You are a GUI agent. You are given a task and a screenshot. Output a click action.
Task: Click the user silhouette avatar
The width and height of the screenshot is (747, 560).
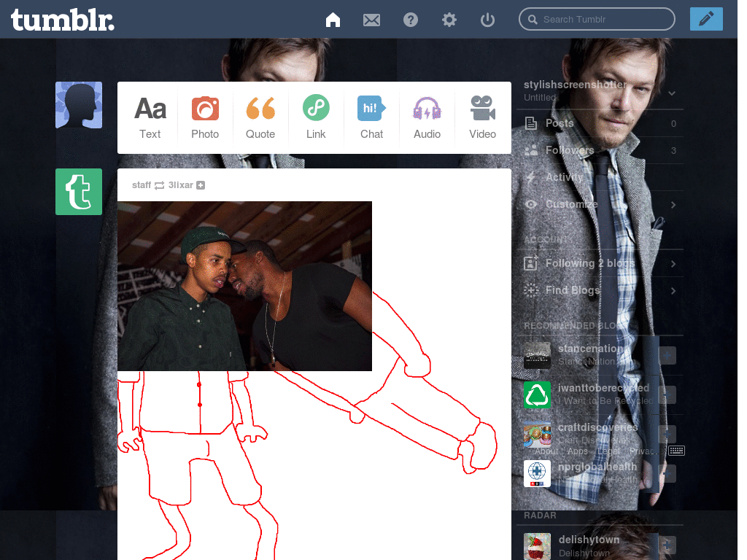click(x=79, y=105)
